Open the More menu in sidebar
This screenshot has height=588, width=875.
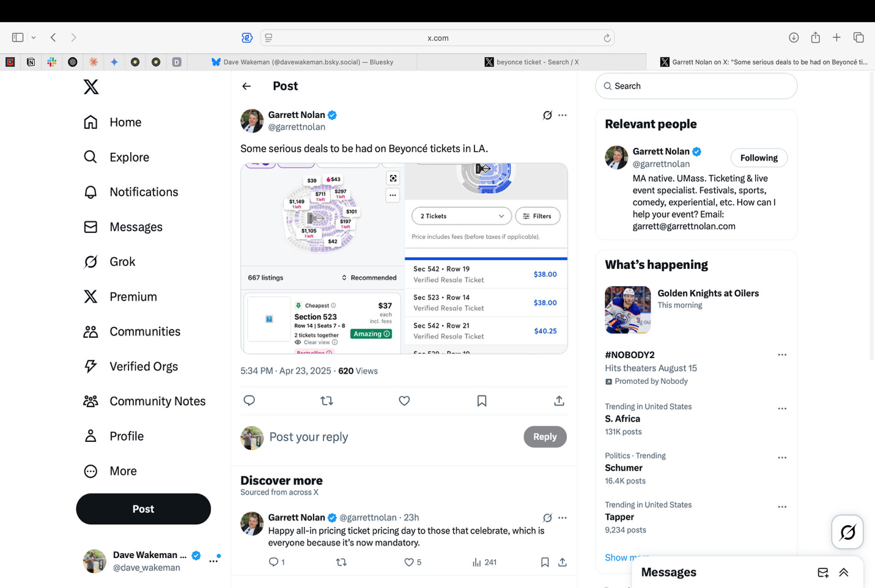[110, 471]
